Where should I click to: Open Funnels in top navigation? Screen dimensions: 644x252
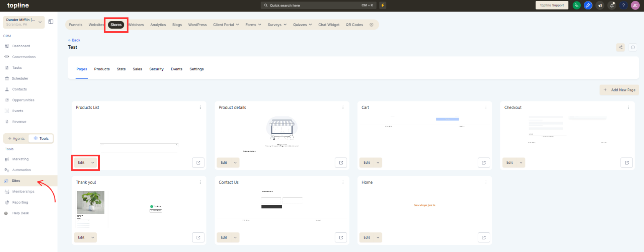pos(76,25)
